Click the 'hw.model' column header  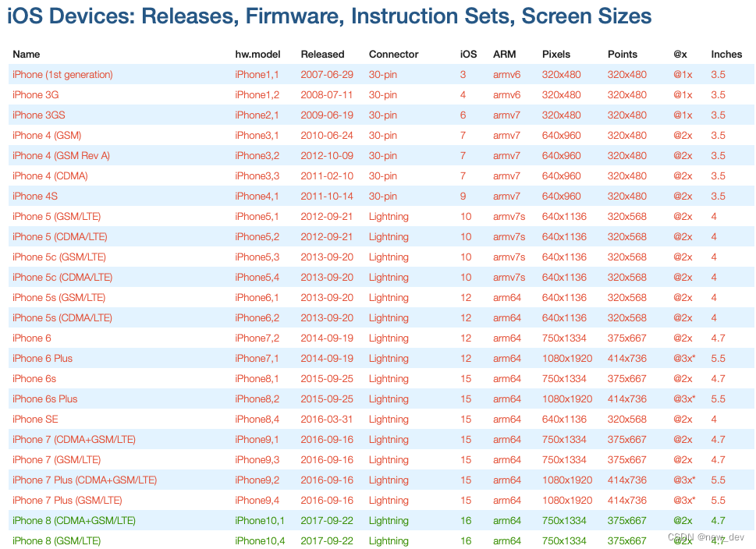[x=257, y=55]
